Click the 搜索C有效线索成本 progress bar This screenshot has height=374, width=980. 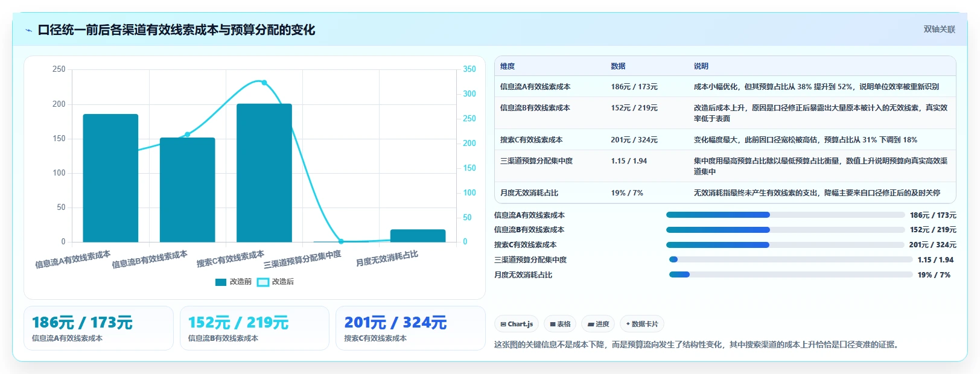coord(785,245)
